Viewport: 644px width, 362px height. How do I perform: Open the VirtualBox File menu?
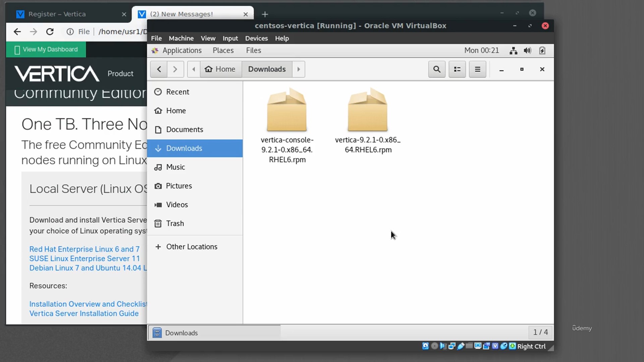point(156,38)
